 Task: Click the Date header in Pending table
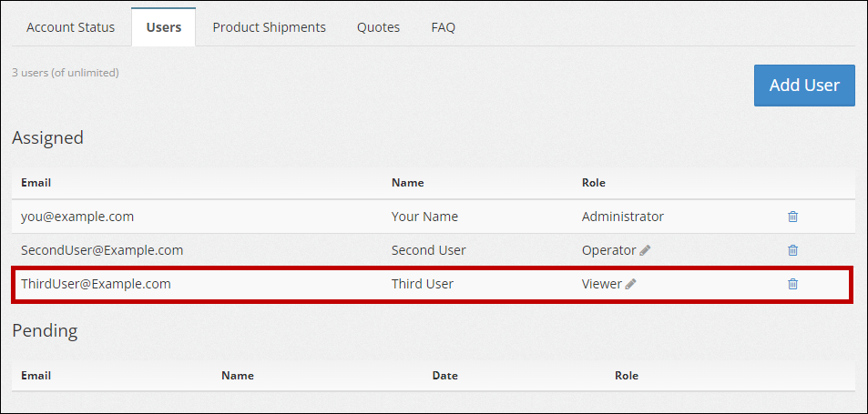[x=444, y=375]
